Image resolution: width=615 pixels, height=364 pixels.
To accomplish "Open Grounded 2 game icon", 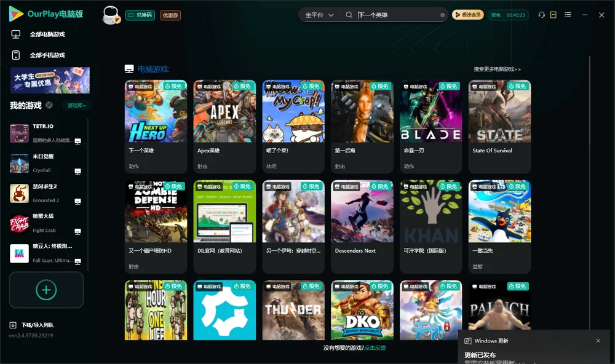I will [x=19, y=193].
